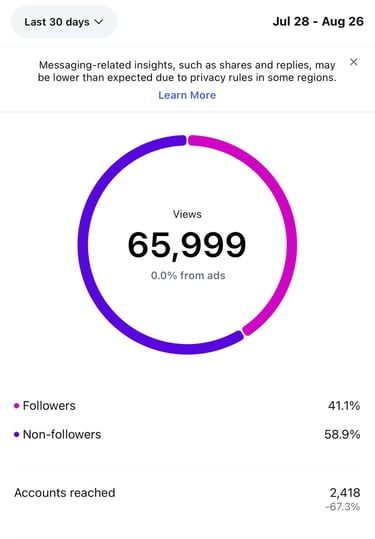Image resolution: width=375 pixels, height=539 pixels.
Task: Tap the 65,999 views total
Action: (x=187, y=245)
